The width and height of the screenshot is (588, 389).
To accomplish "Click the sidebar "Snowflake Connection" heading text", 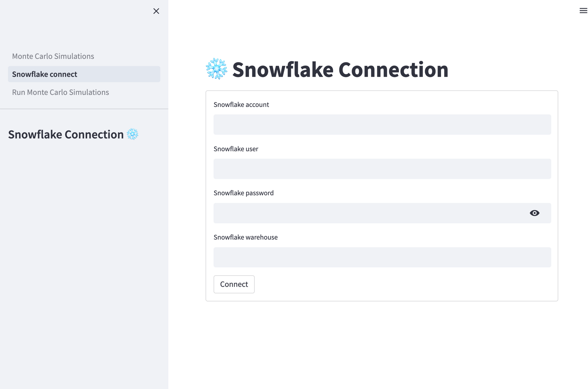I will click(x=66, y=135).
